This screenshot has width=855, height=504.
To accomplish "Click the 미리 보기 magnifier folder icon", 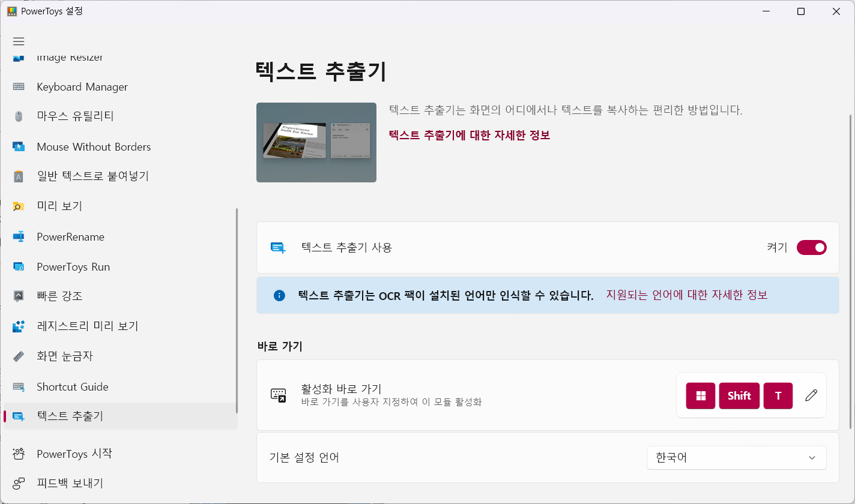I will coord(19,206).
